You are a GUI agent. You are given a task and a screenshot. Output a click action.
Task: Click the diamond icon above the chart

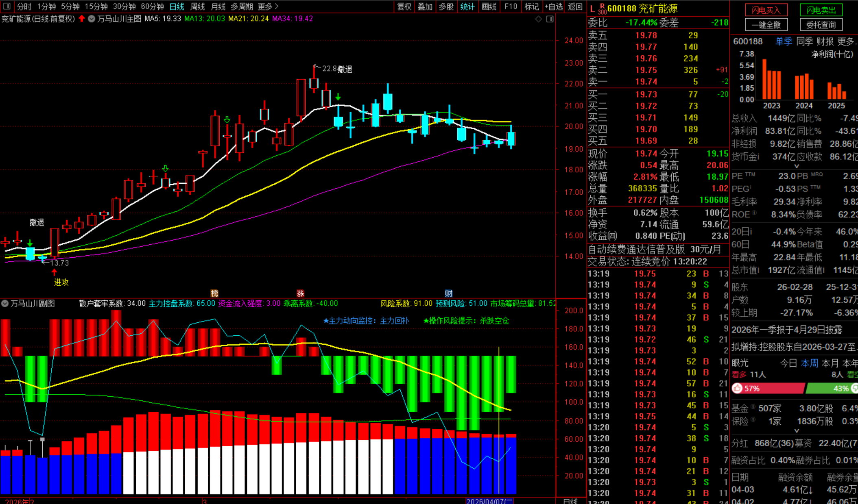click(538, 19)
